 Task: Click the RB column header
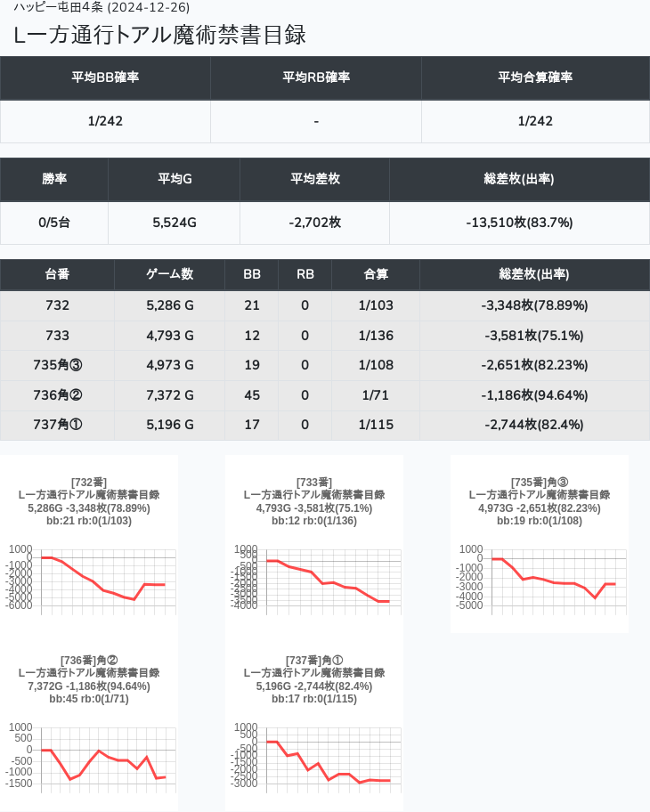point(305,274)
